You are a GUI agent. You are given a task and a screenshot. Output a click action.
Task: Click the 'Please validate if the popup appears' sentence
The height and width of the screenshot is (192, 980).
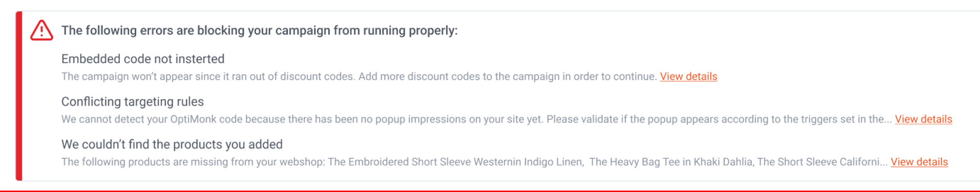coord(719,119)
